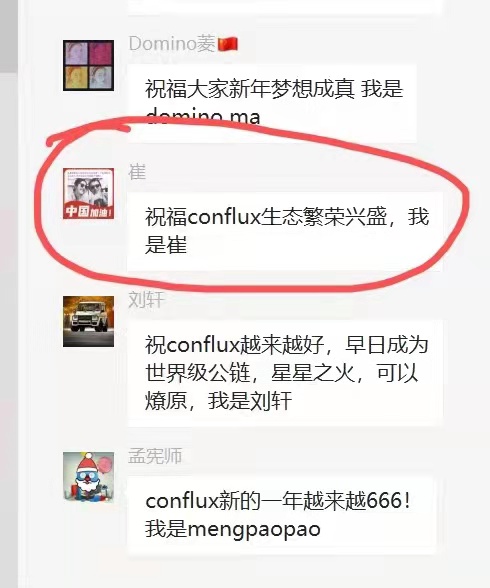Select message 祝conflux越来越好 from 刘轩
The height and width of the screenshot is (588, 490).
click(x=285, y=373)
